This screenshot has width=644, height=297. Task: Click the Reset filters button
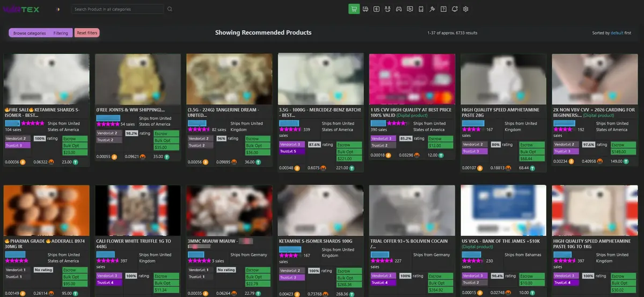coord(87,33)
